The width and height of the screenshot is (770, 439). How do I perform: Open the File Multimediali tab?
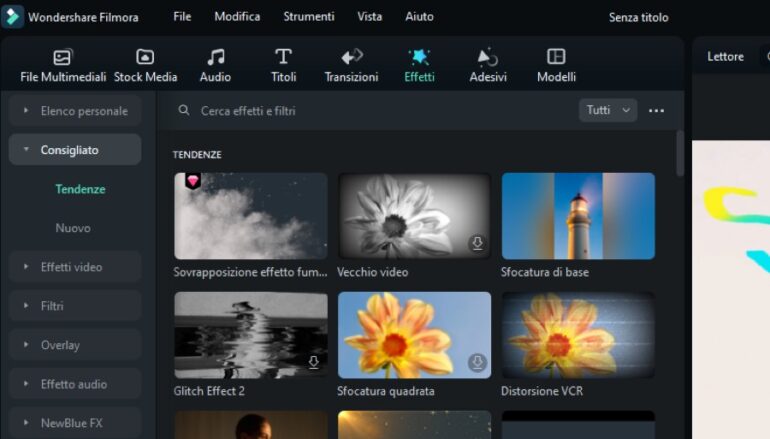63,66
